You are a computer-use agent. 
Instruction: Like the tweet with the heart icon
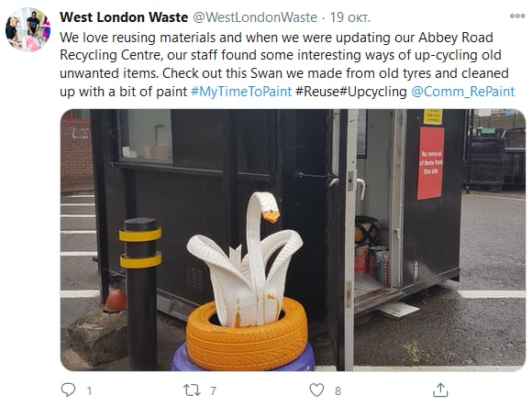point(316,390)
